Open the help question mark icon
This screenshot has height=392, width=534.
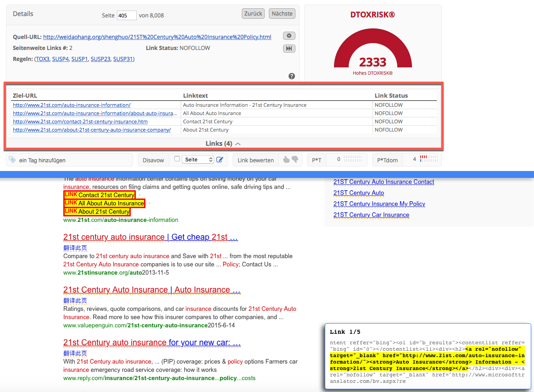(291, 76)
